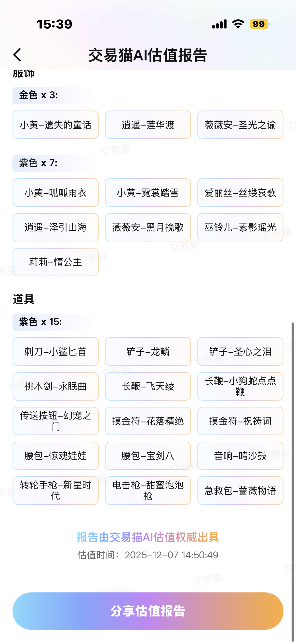
Task: Select the 莉莉–情公主 costume tag
Action: tap(55, 262)
